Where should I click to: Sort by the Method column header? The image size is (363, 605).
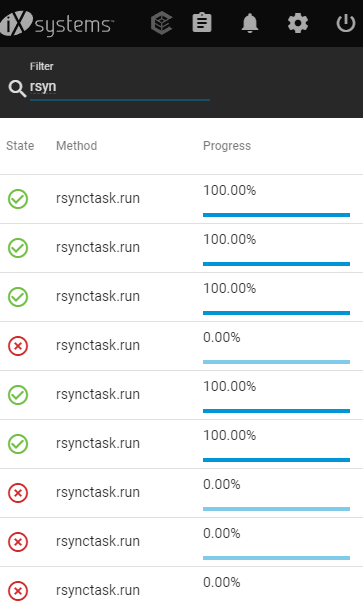coord(76,145)
